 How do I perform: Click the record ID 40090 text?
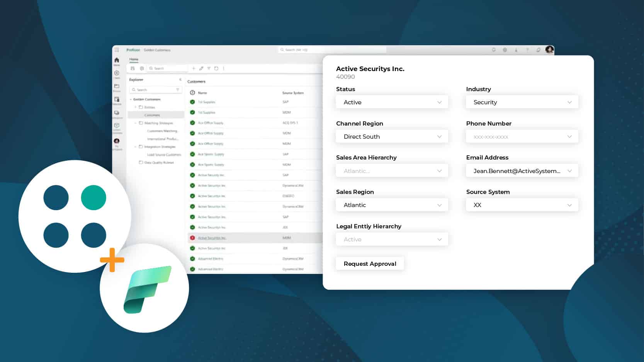[x=345, y=76]
